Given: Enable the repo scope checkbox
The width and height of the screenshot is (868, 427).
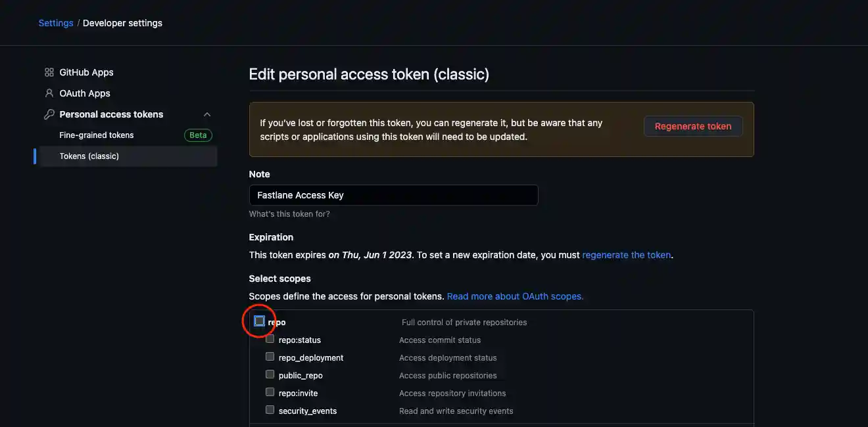Looking at the screenshot, I should click(x=259, y=321).
